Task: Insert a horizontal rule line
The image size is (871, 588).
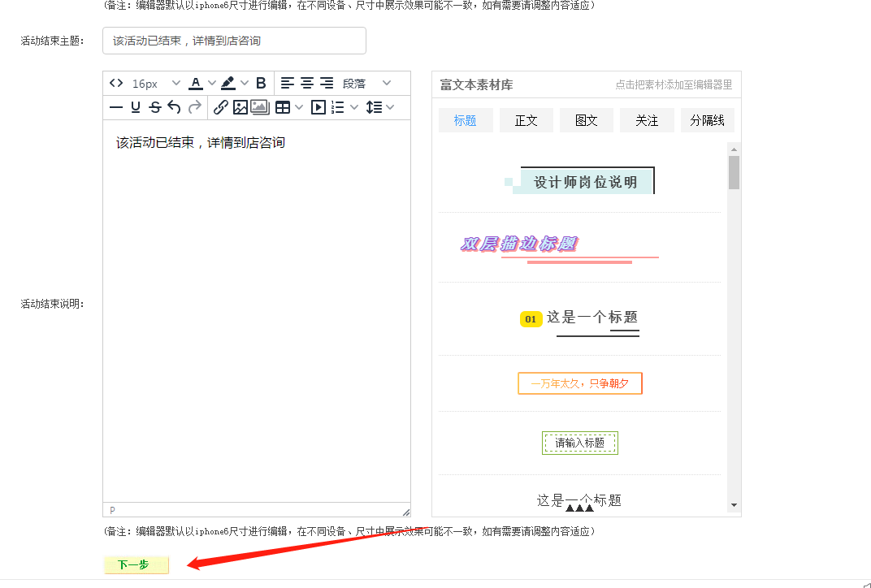Action: [x=116, y=107]
